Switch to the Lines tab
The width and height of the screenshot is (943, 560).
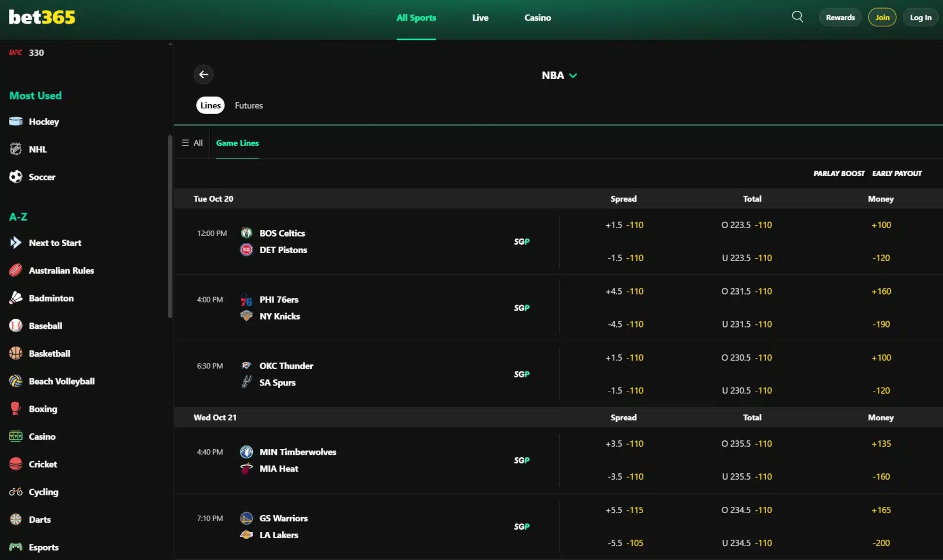tap(210, 105)
